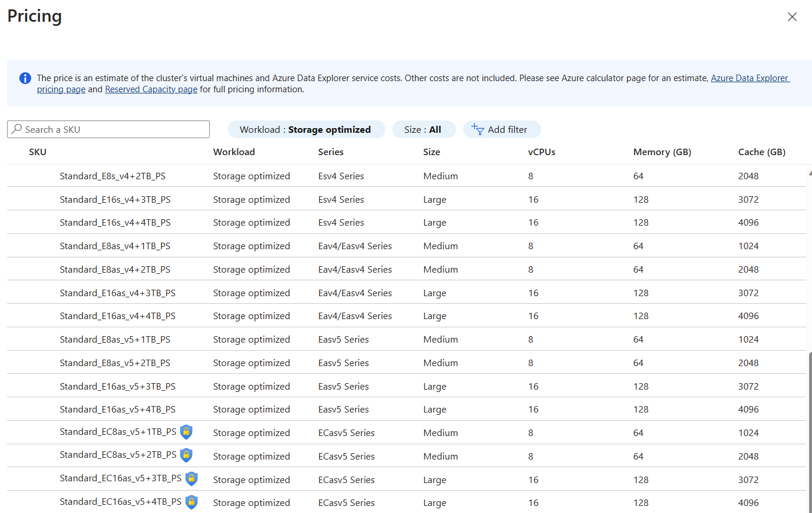The image size is (812, 513).
Task: Select the Standard_E16as_v5+4TB_PS SKU
Action: (118, 409)
